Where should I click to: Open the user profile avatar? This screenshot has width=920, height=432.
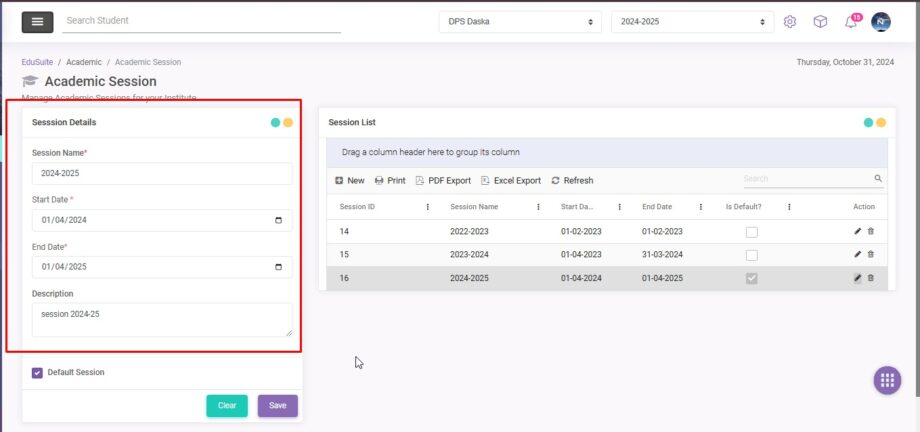pyautogui.click(x=881, y=22)
